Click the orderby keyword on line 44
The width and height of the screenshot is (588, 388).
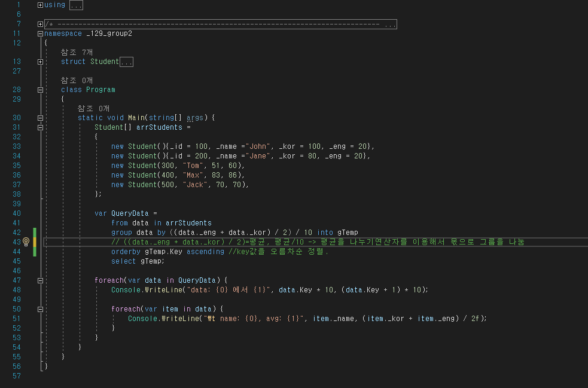point(126,252)
